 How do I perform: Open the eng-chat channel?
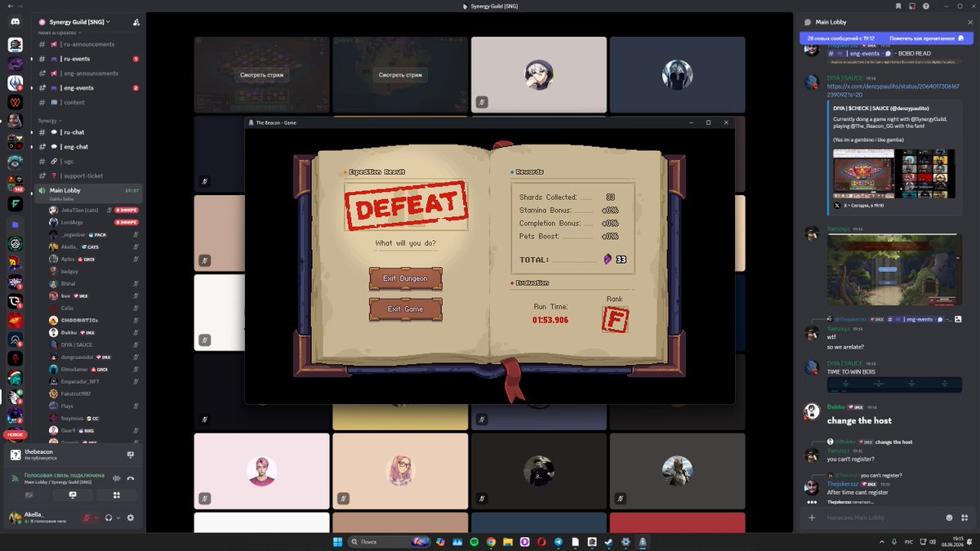coord(88,147)
